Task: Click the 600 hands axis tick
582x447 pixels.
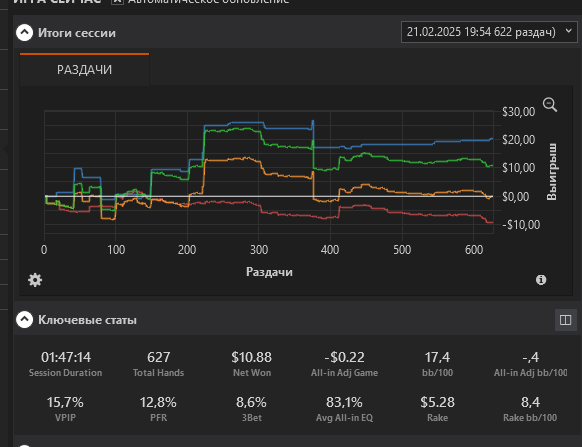Action: coord(474,250)
